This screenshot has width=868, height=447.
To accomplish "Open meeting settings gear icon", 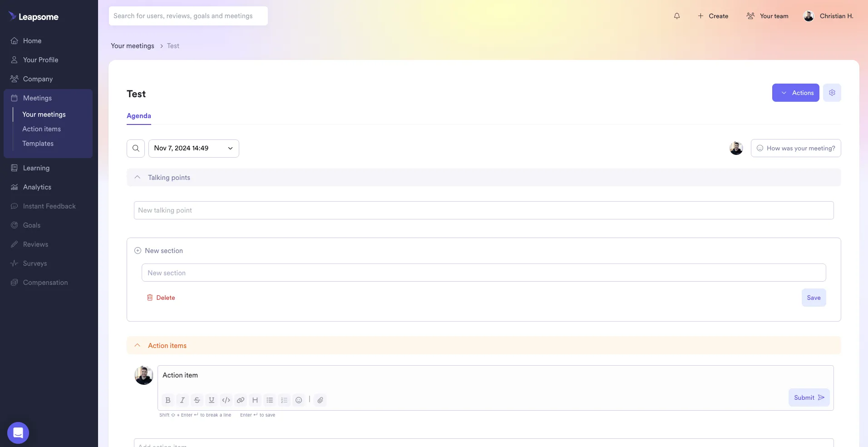I will click(x=832, y=93).
